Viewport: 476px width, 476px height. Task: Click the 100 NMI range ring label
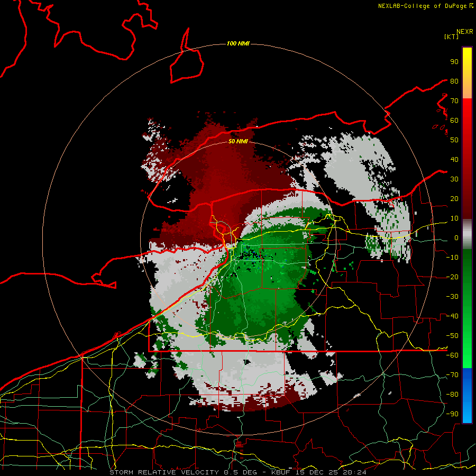click(238, 44)
